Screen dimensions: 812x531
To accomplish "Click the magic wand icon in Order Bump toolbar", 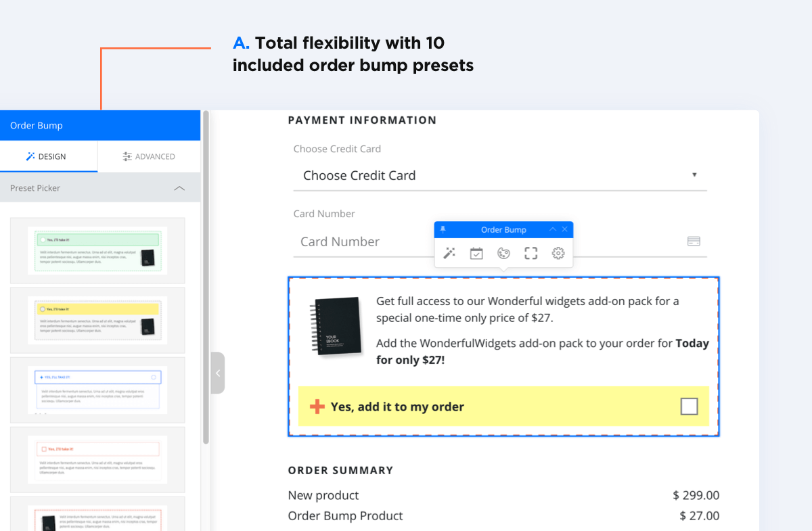I will (x=449, y=253).
